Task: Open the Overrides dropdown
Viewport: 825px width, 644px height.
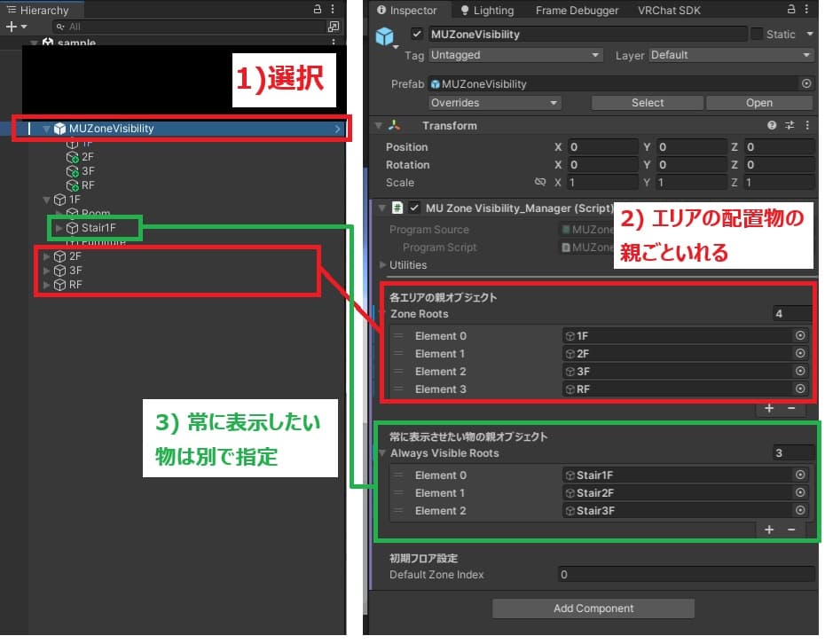Action: [495, 103]
